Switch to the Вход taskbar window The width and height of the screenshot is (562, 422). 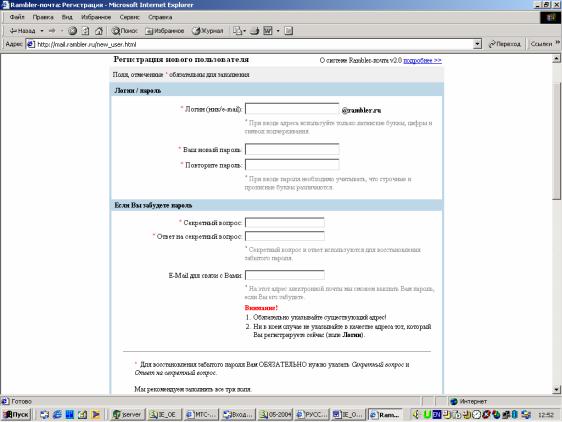tap(238, 415)
